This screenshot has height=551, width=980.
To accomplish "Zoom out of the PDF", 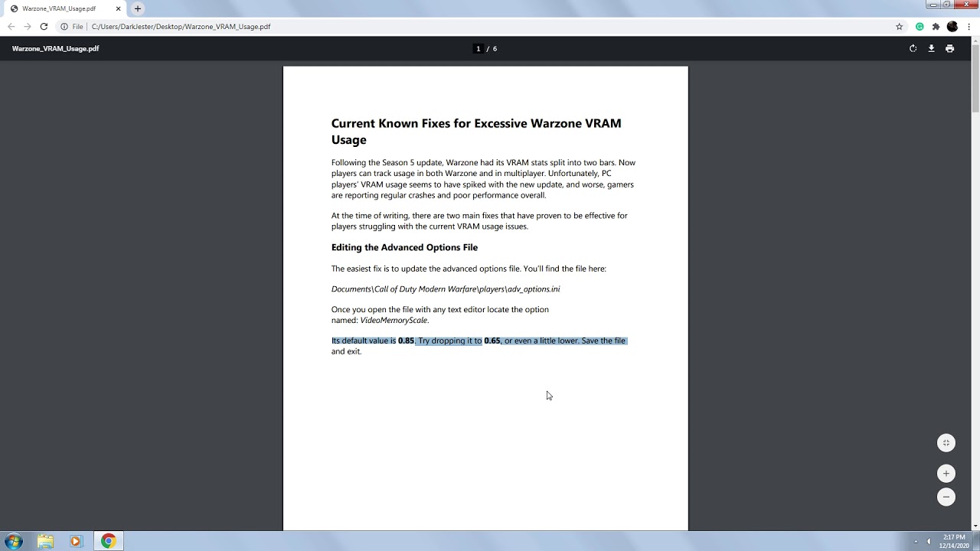I will click(946, 497).
